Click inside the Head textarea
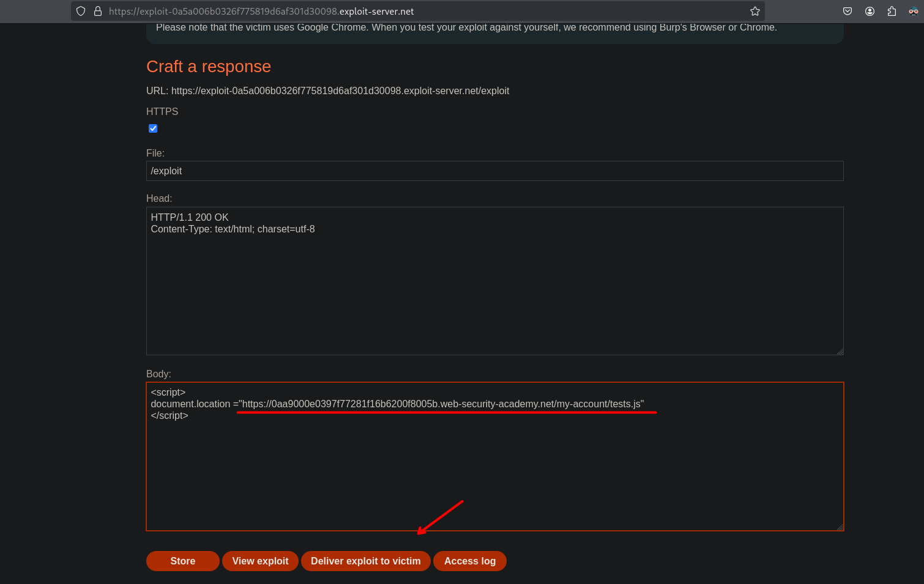 (x=494, y=287)
